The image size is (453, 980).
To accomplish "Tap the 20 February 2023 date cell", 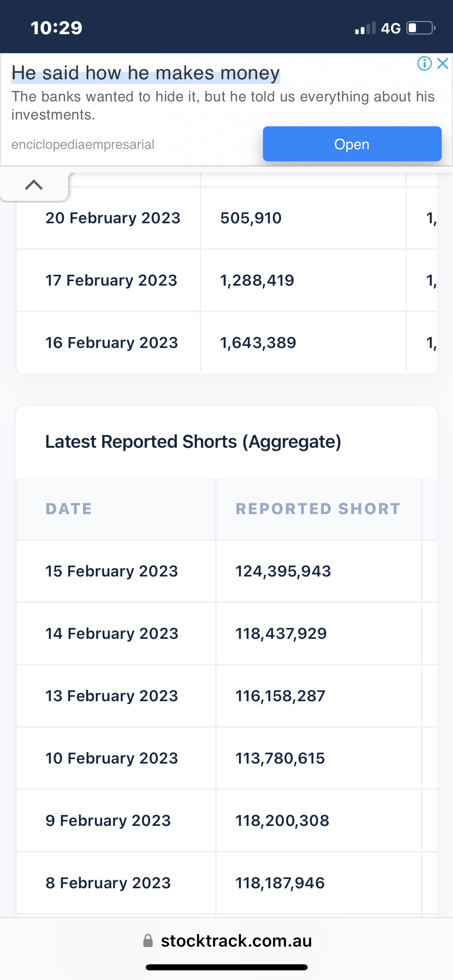I will [113, 218].
